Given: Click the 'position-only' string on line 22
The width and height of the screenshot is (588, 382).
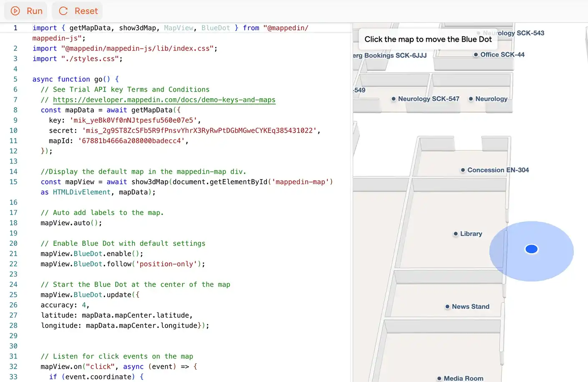Looking at the screenshot, I should [x=166, y=264].
